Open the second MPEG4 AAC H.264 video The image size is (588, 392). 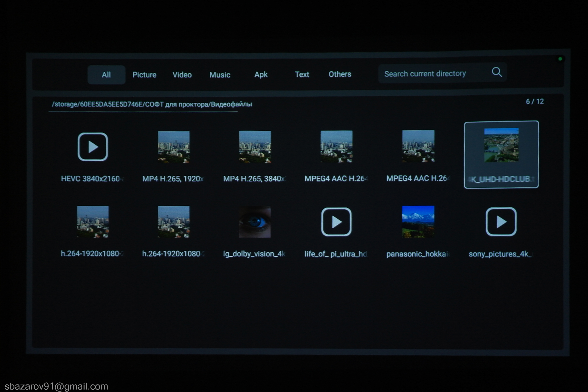418,146
